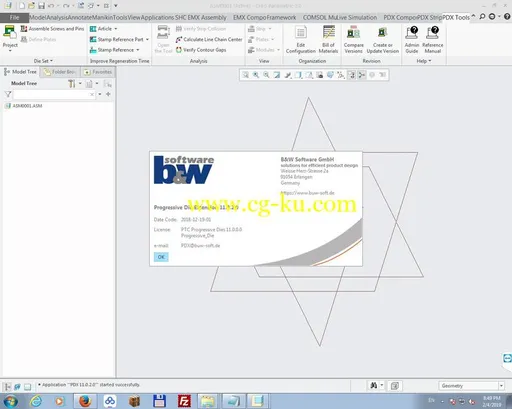Switch to the Applications ribbon tab
Image resolution: width=512 pixels, height=409 pixels.
point(157,17)
